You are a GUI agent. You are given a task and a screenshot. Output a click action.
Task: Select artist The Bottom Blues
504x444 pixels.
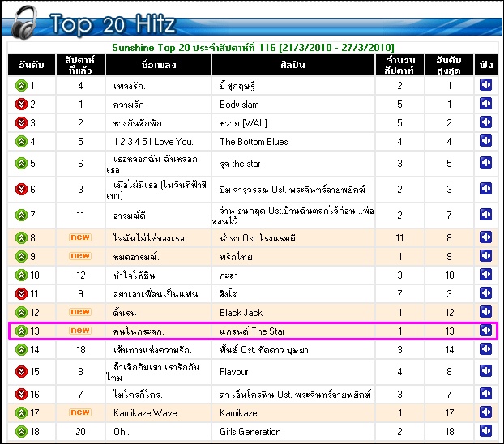254,142
